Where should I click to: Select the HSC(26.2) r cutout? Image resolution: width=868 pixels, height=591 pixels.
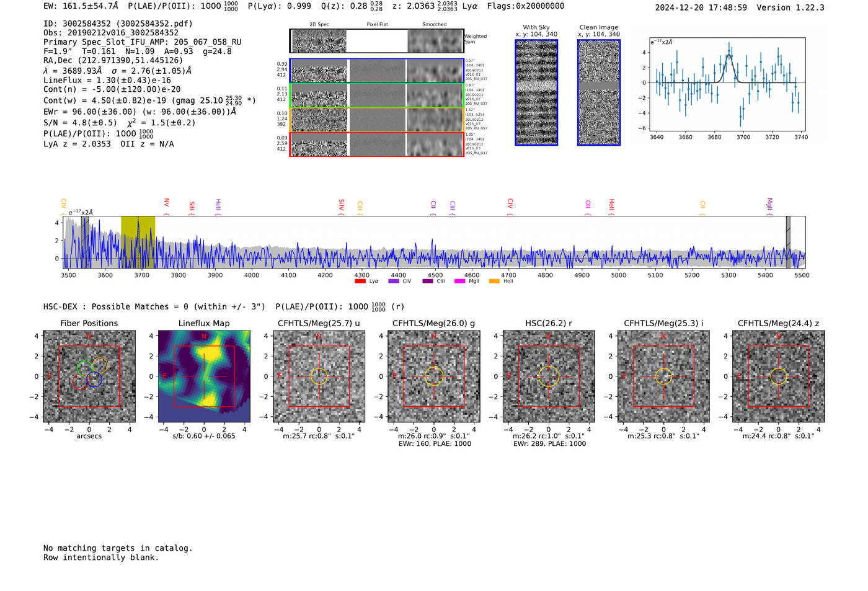(549, 376)
